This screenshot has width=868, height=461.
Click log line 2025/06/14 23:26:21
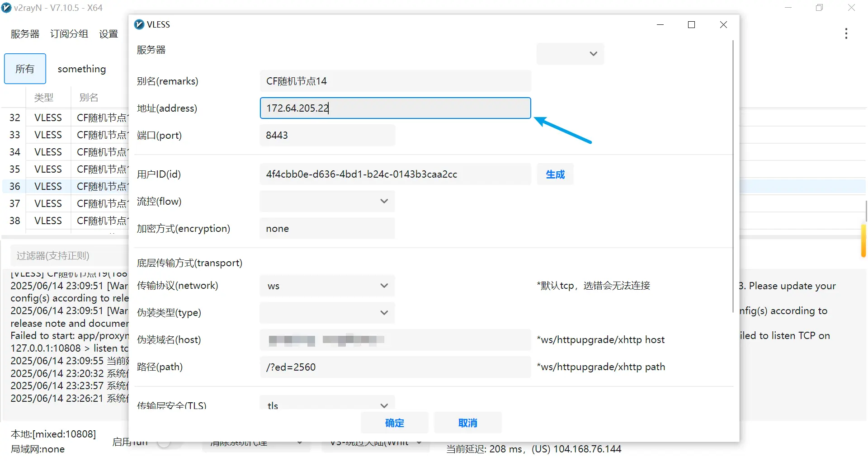70,398
